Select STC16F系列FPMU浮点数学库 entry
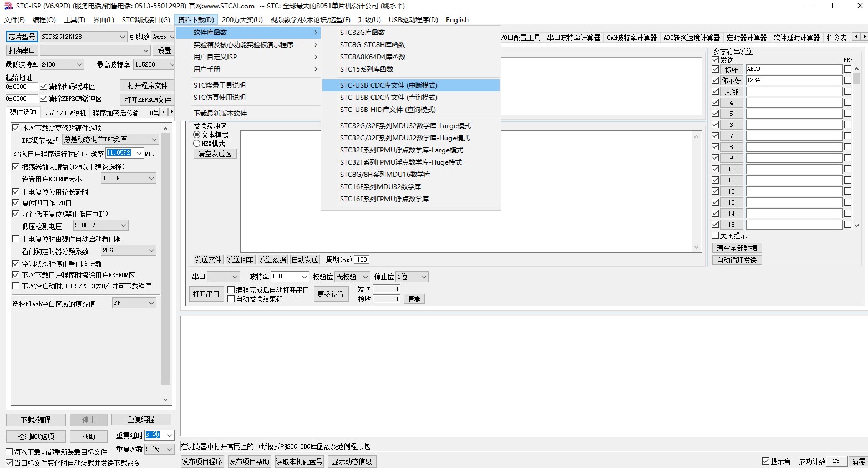Viewport: 868px width, 468px height. click(x=411, y=199)
